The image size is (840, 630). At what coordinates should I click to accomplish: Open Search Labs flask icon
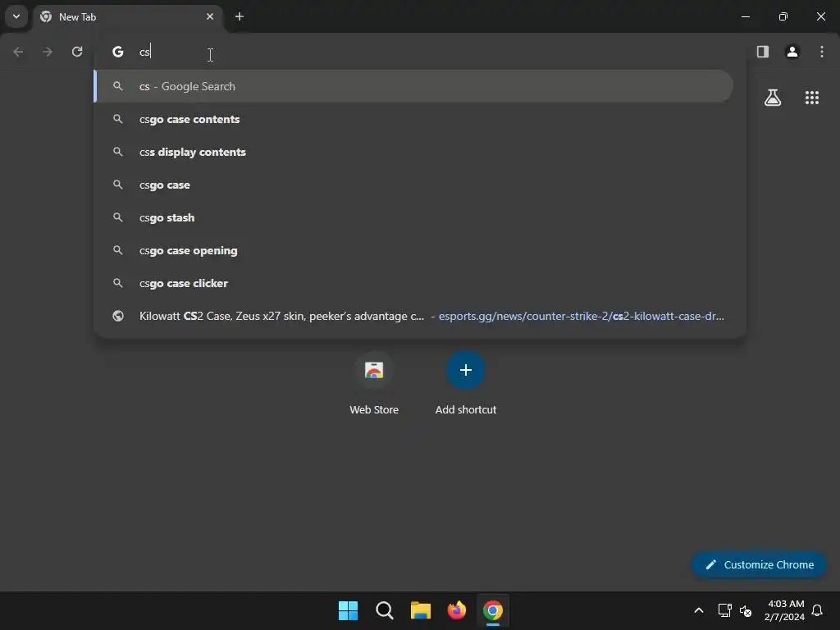pyautogui.click(x=773, y=98)
